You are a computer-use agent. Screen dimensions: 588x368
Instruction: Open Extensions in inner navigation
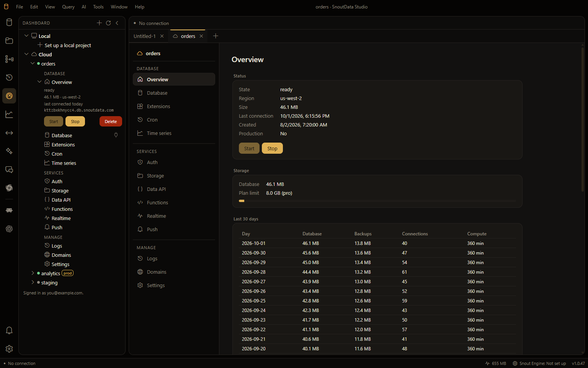point(174,106)
